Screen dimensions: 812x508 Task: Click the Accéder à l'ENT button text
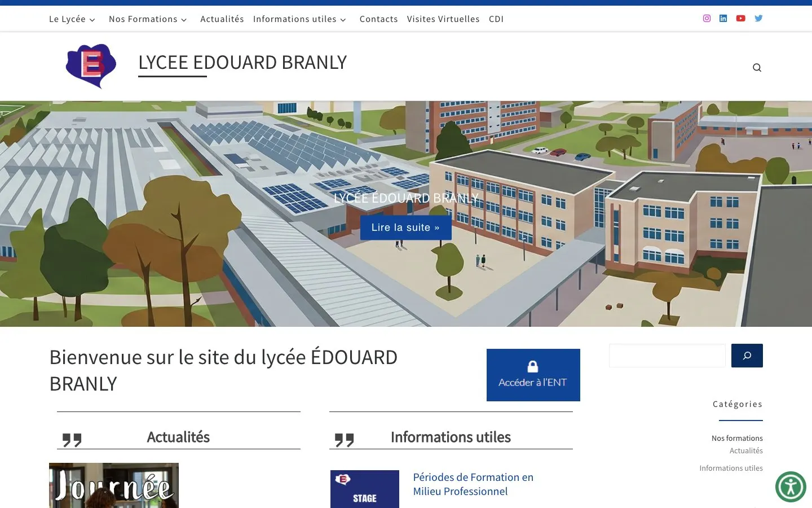533,383
